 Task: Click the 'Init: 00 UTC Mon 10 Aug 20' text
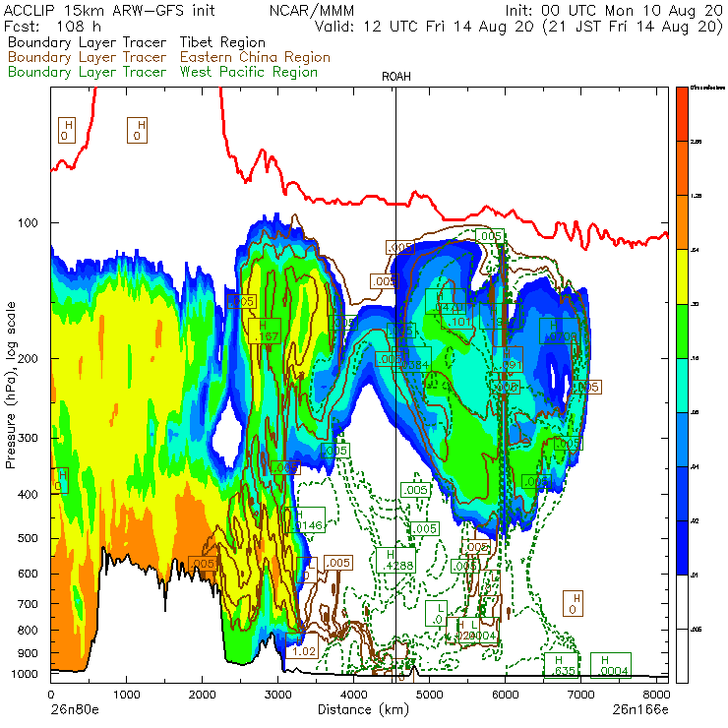tap(613, 10)
